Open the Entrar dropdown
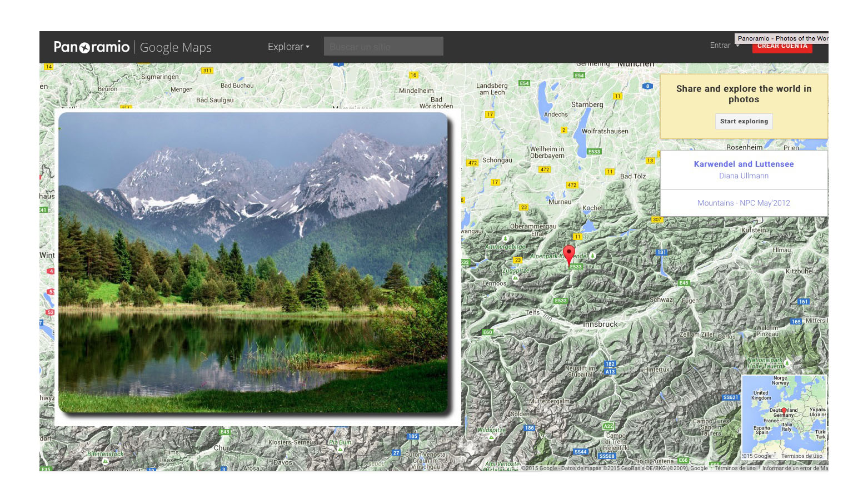868x504 pixels. point(725,46)
